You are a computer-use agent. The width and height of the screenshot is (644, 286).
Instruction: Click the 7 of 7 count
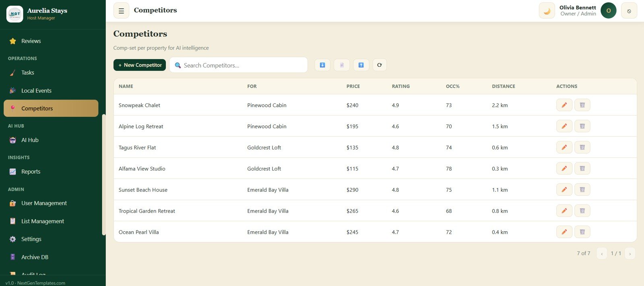pos(583,253)
